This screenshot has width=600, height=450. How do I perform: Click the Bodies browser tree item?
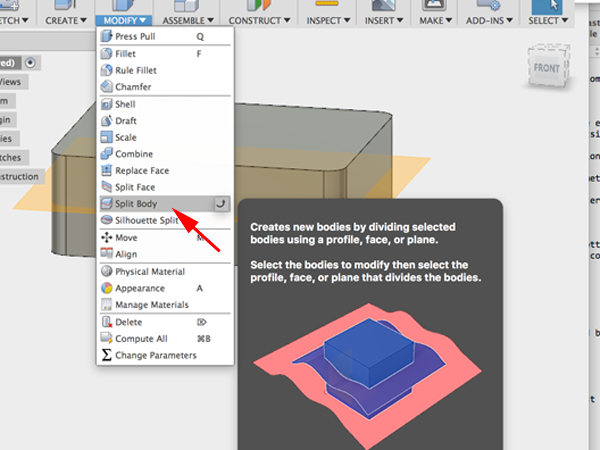(8, 138)
